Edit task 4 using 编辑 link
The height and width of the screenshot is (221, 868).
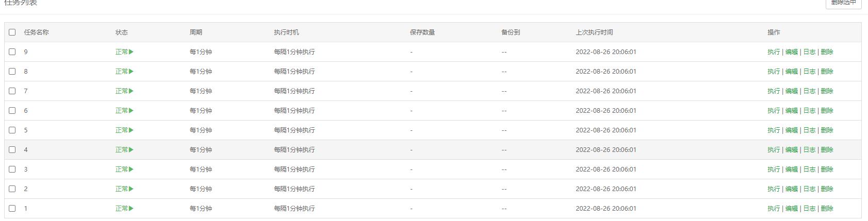pyautogui.click(x=792, y=150)
